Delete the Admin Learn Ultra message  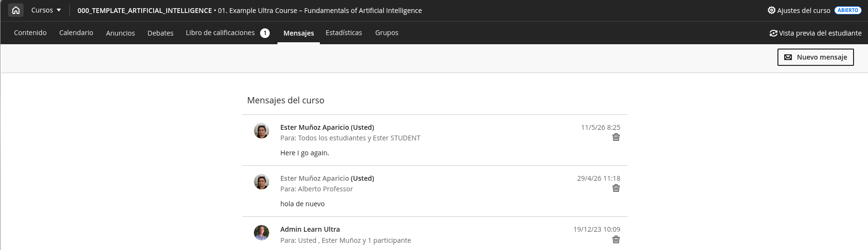(616, 239)
